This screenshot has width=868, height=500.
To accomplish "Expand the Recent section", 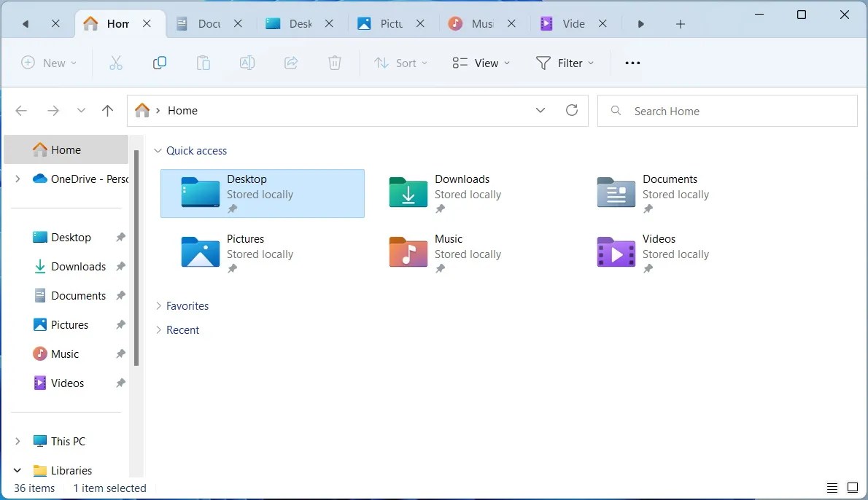I will (x=158, y=329).
